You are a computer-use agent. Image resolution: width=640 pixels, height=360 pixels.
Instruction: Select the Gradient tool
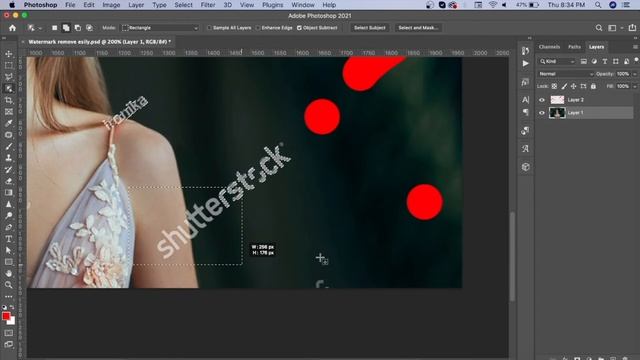tap(9, 192)
